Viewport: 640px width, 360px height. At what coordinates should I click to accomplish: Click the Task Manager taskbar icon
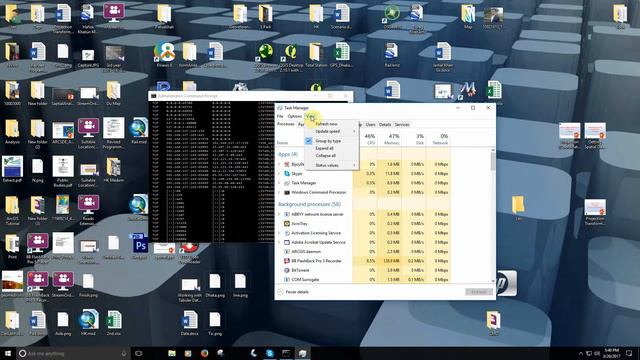pos(302,353)
